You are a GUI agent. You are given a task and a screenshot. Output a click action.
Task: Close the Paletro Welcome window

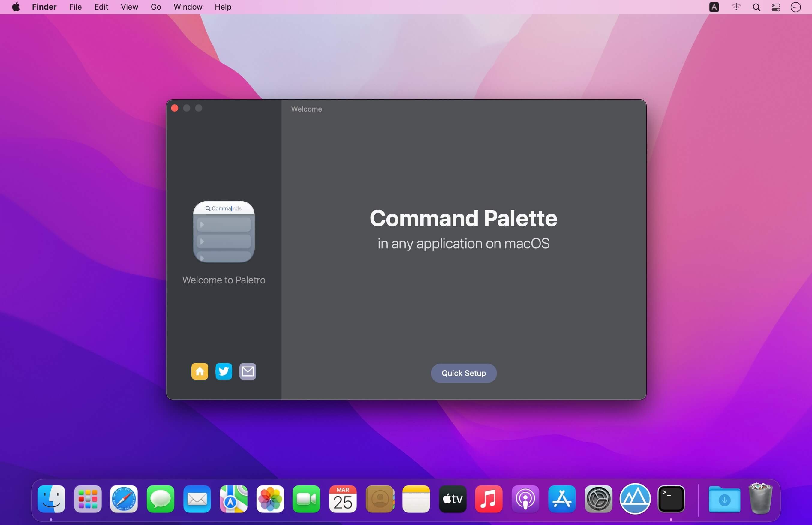coord(175,108)
